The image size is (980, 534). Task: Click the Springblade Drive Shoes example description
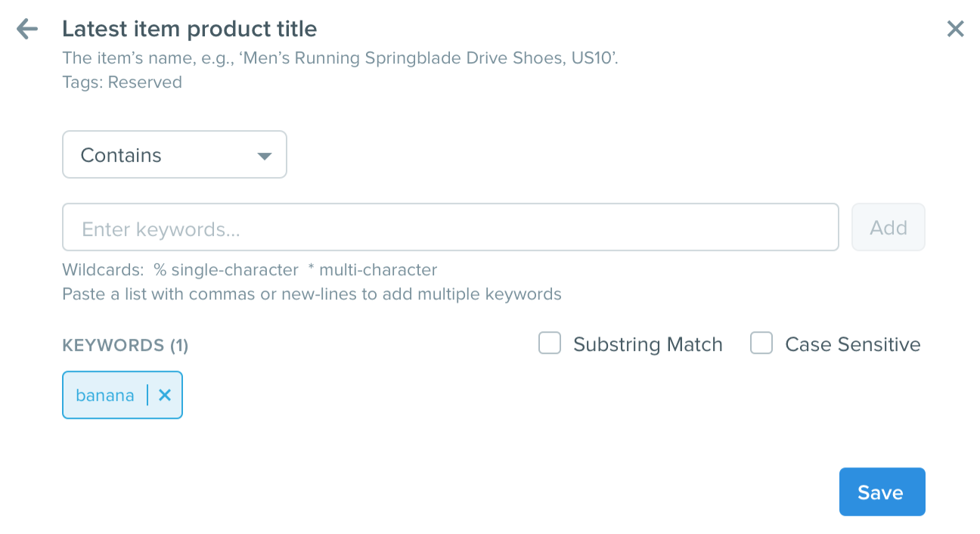(x=340, y=57)
